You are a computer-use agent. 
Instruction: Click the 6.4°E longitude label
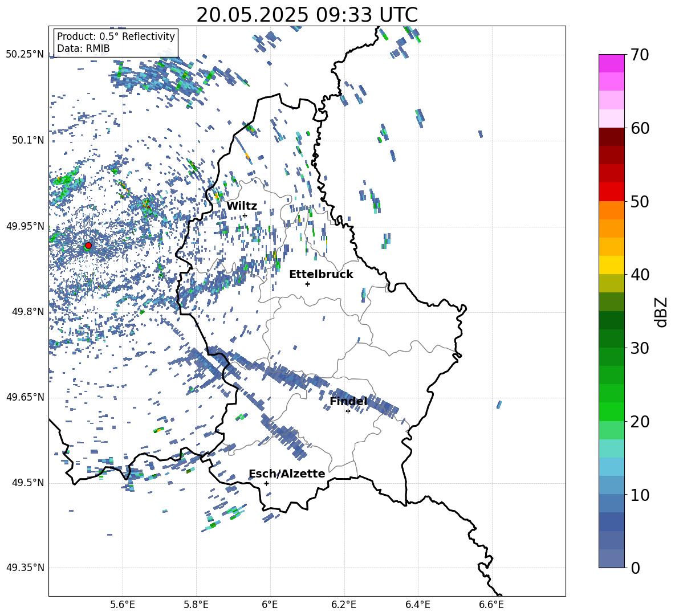click(417, 605)
